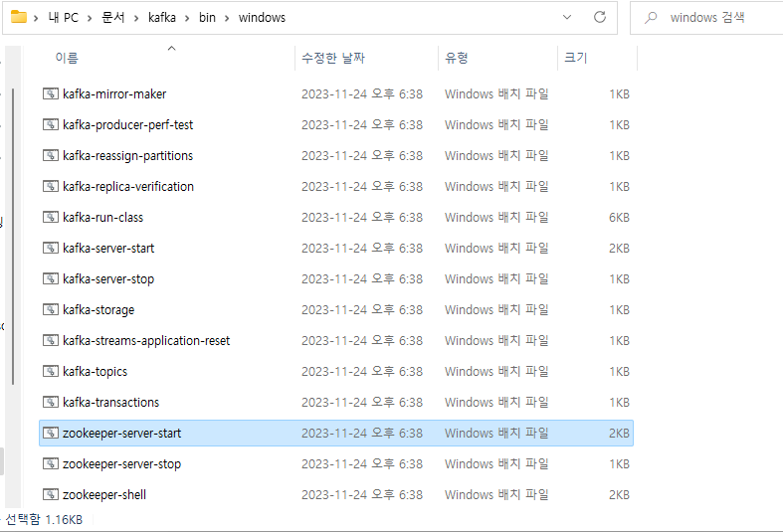
Task: Sort by 크기 column header
Action: [x=576, y=58]
